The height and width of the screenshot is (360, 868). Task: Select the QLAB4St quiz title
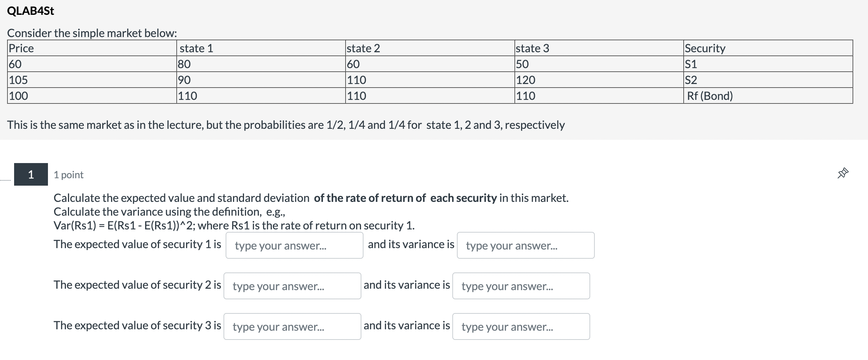click(x=30, y=11)
